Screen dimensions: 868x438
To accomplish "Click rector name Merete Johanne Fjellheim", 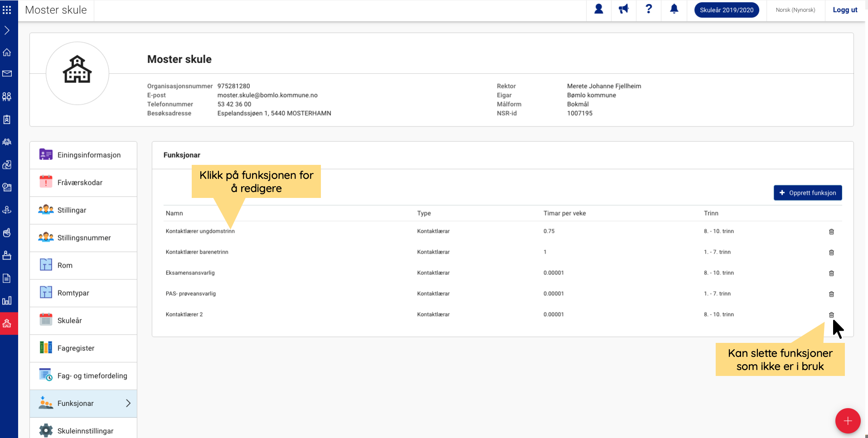I will (604, 86).
